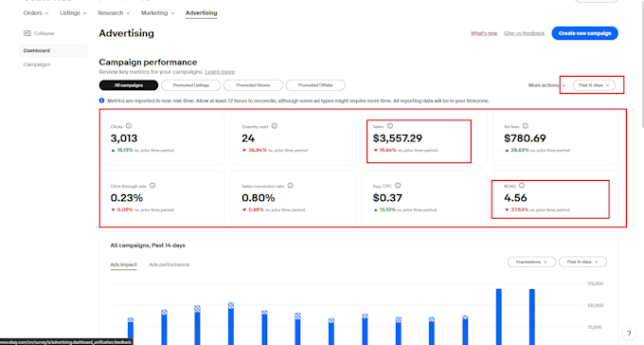Screen dimensions: 644x345
Task: Select the All campaigns filter
Action: 129,85
